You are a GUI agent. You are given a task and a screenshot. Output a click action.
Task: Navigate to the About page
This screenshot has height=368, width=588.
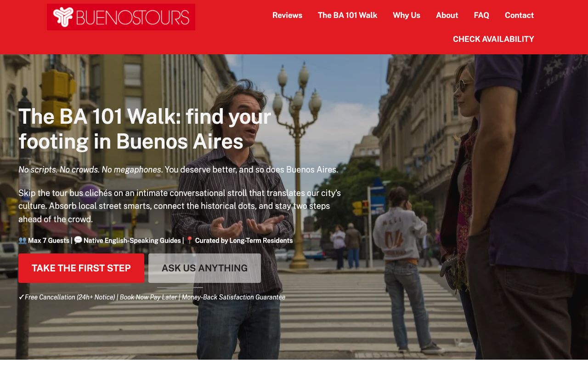coord(447,15)
